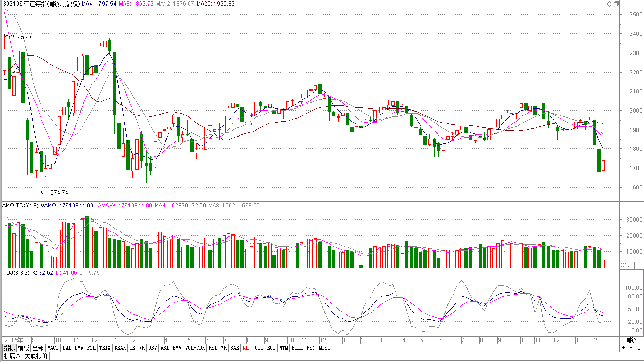Screen dimensions: 644x362
Task: Open the 关联报价 related quotes tab
Action: pos(36,356)
